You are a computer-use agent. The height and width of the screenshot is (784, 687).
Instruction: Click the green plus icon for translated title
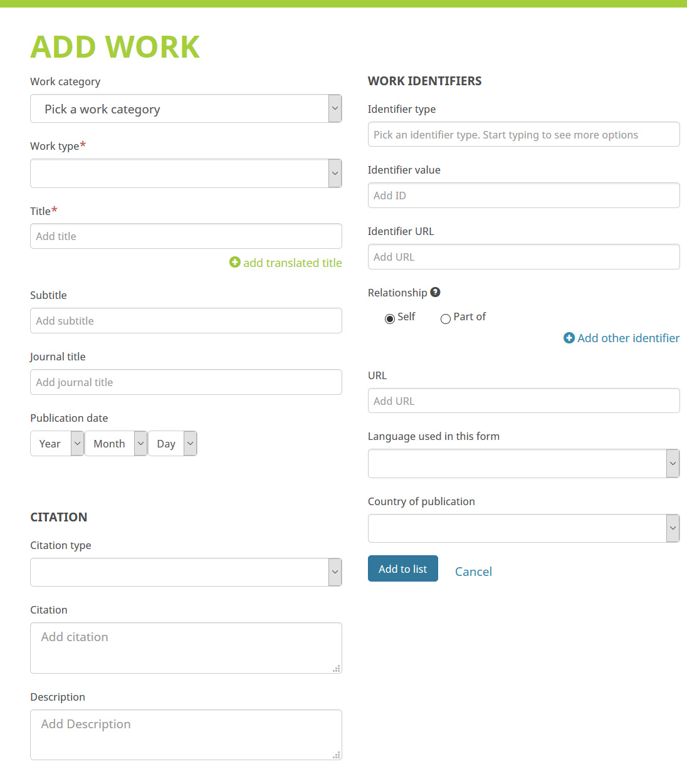click(x=234, y=263)
